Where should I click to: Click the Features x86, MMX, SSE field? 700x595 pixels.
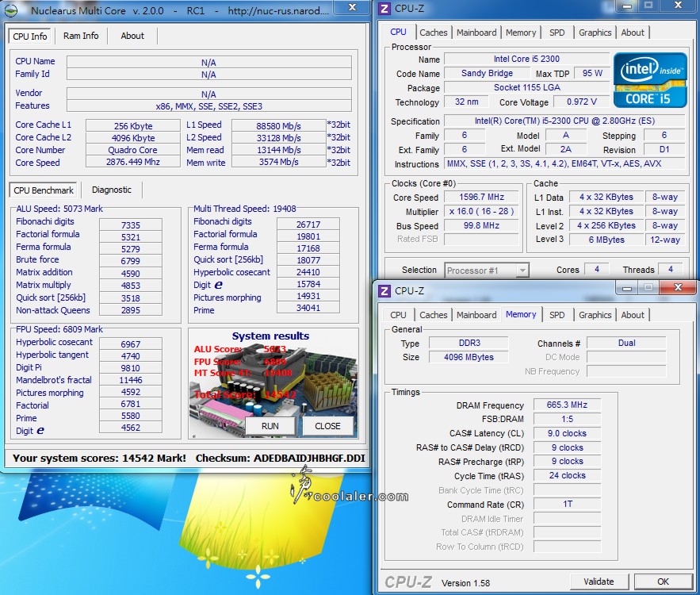(x=209, y=106)
